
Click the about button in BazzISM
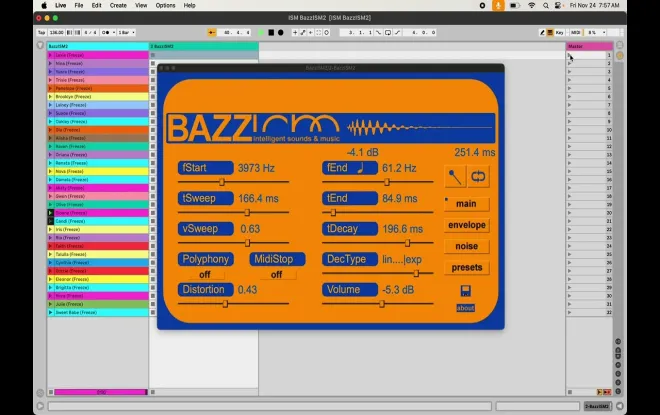point(466,308)
